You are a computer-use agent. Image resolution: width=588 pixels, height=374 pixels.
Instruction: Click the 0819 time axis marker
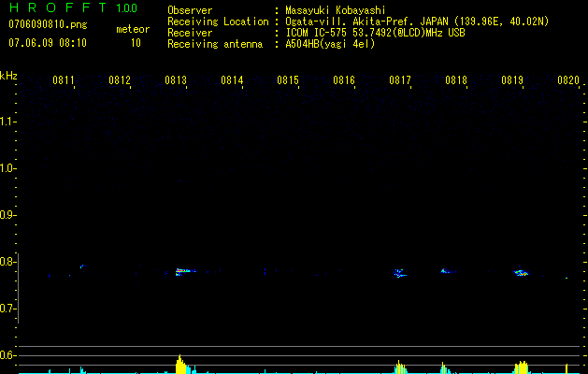[512, 80]
